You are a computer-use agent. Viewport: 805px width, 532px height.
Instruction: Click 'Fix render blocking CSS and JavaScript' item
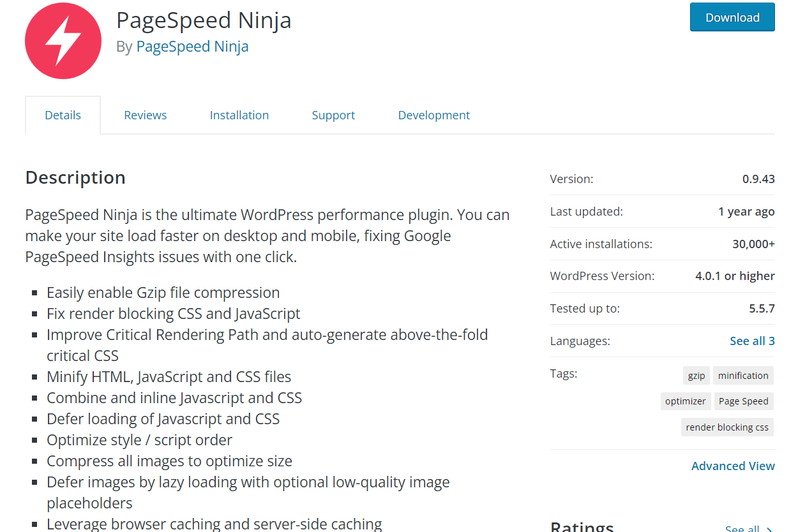[174, 314]
